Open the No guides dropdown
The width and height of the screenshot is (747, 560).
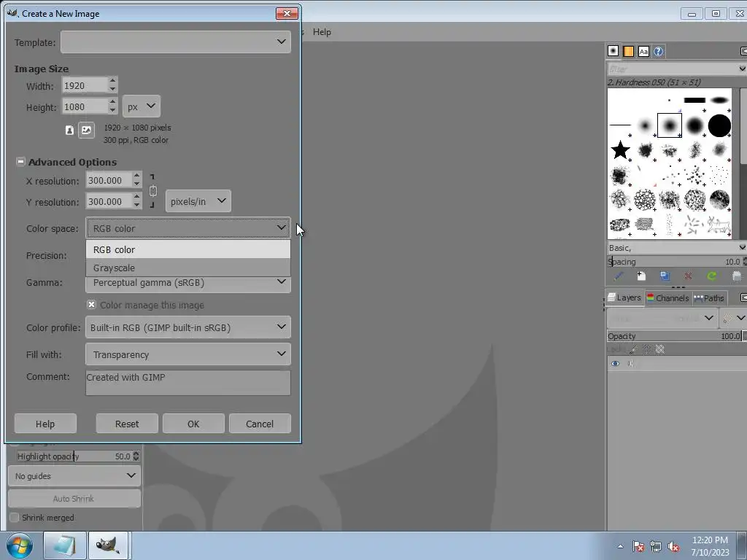(x=74, y=475)
